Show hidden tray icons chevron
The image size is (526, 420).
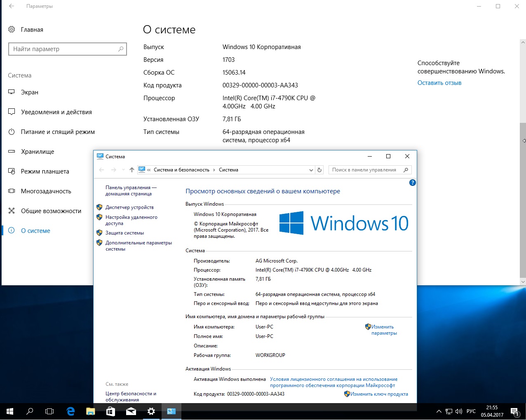coord(439,411)
